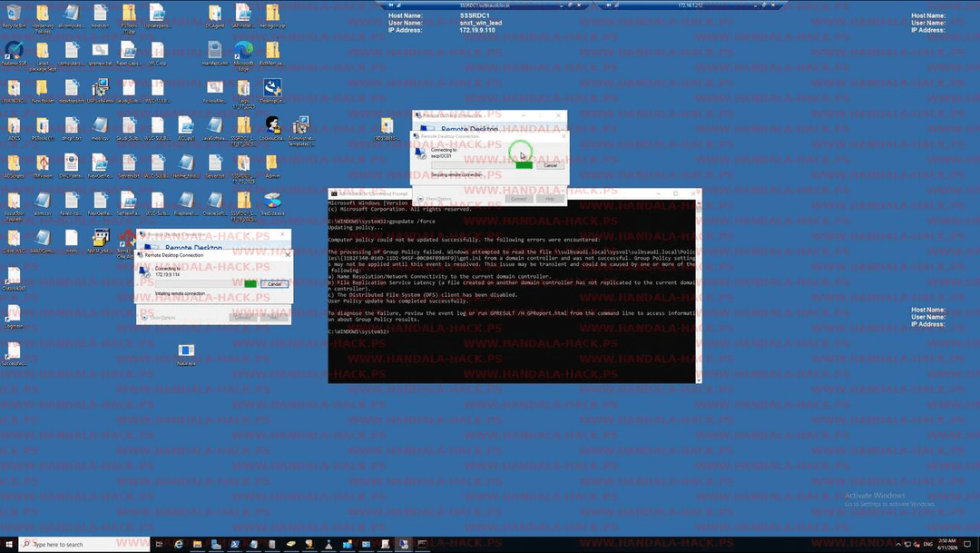This screenshot has height=553, width=980.
Task: Select the New folder icon
Action: 42,92
